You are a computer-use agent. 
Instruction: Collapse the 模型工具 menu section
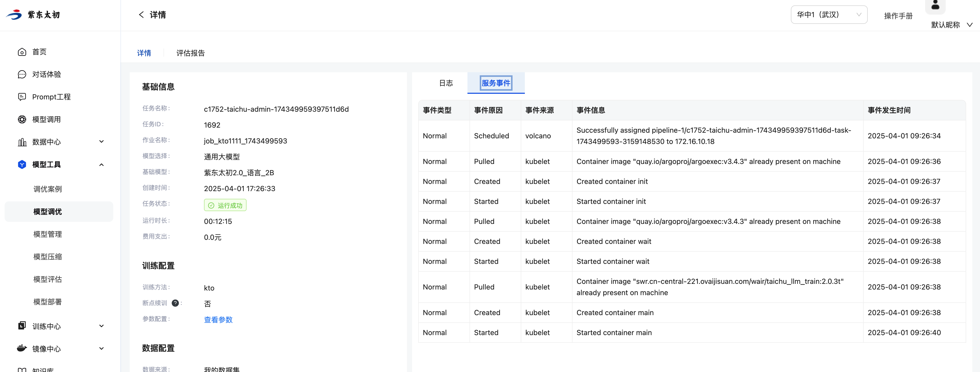click(101, 164)
